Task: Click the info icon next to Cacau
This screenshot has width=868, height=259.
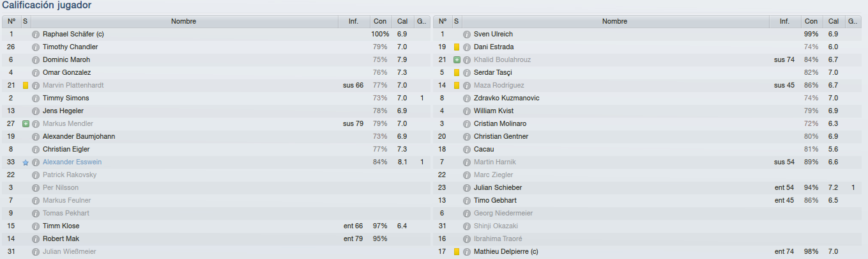Action: [x=468, y=149]
